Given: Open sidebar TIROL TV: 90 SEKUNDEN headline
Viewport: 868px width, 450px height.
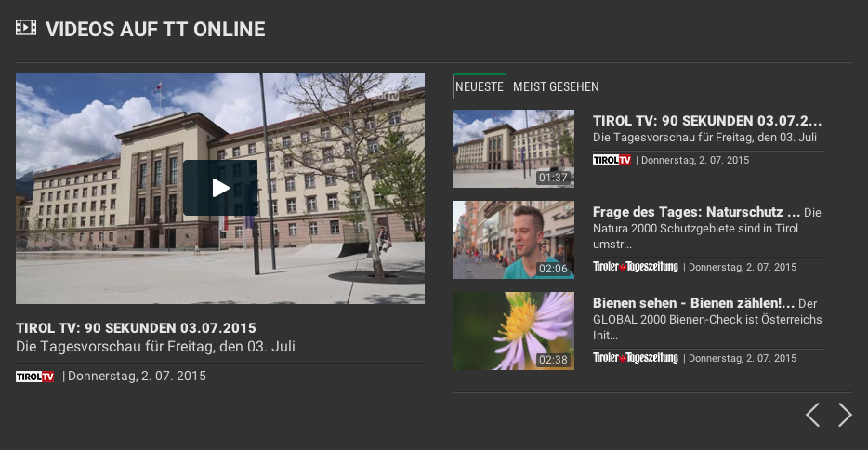Looking at the screenshot, I should [707, 121].
